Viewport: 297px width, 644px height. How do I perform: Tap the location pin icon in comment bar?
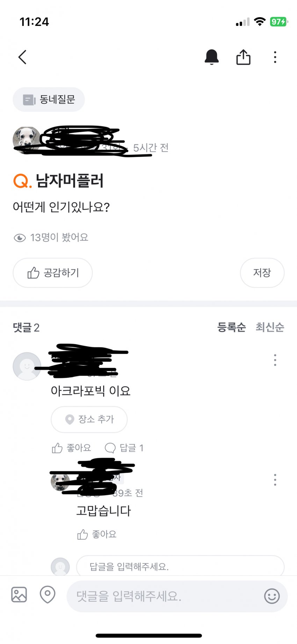pos(48,595)
